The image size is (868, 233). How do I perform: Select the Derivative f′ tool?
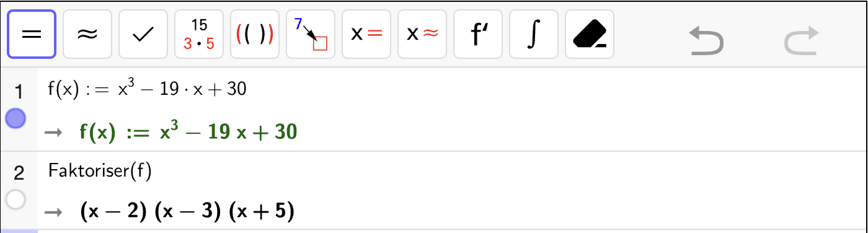(478, 34)
